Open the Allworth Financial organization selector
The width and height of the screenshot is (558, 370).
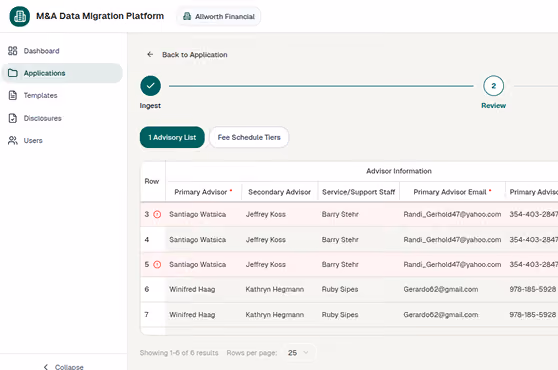[x=219, y=16]
